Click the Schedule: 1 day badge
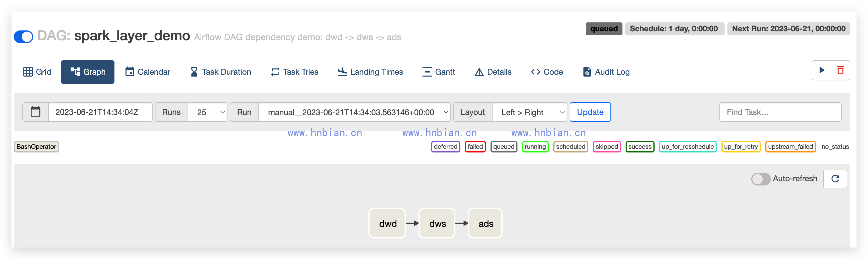This screenshot has width=868, height=259. click(674, 29)
